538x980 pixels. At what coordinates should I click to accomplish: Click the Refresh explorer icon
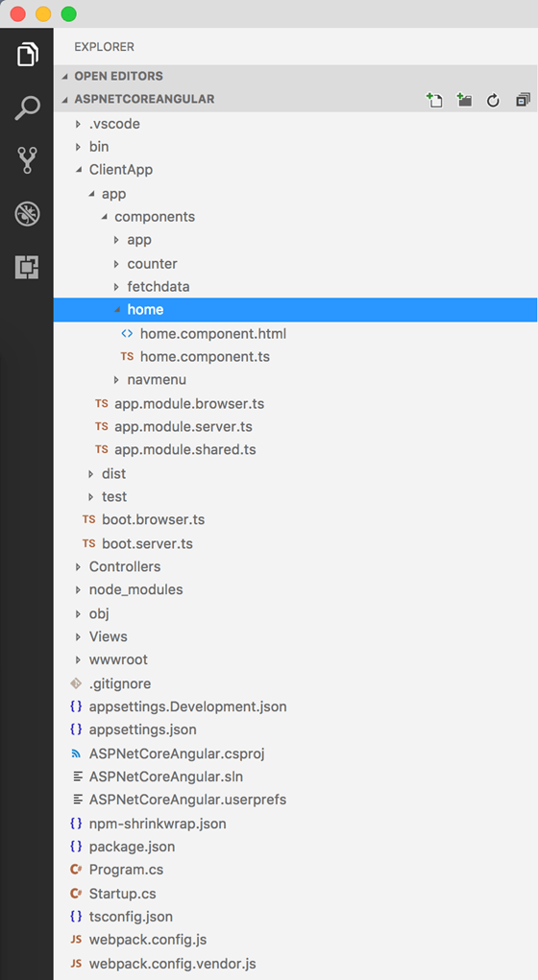pyautogui.click(x=493, y=100)
